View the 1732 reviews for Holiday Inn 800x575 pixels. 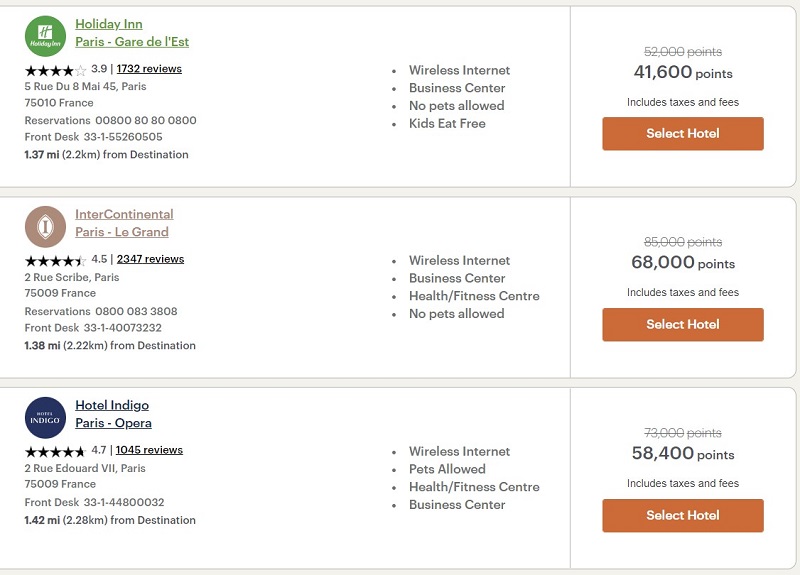click(x=149, y=69)
